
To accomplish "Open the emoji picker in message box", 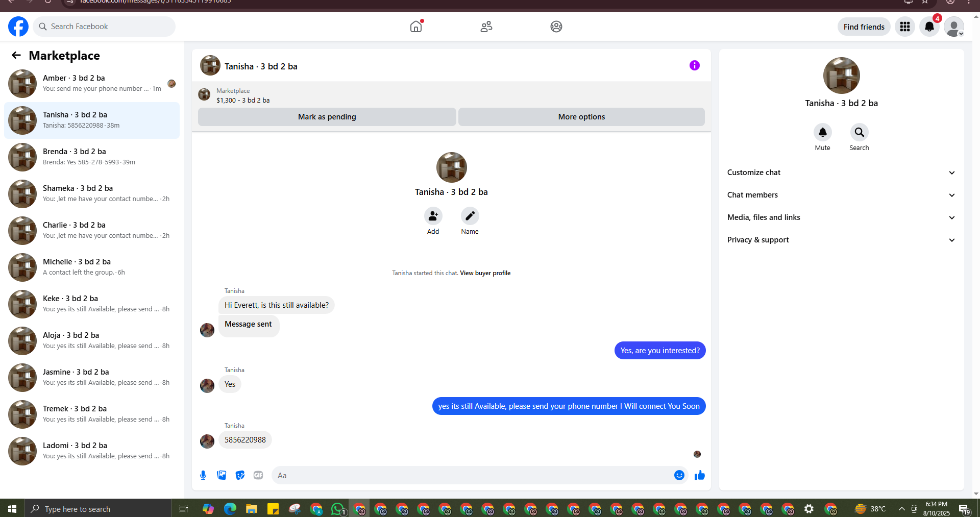I will pos(679,475).
